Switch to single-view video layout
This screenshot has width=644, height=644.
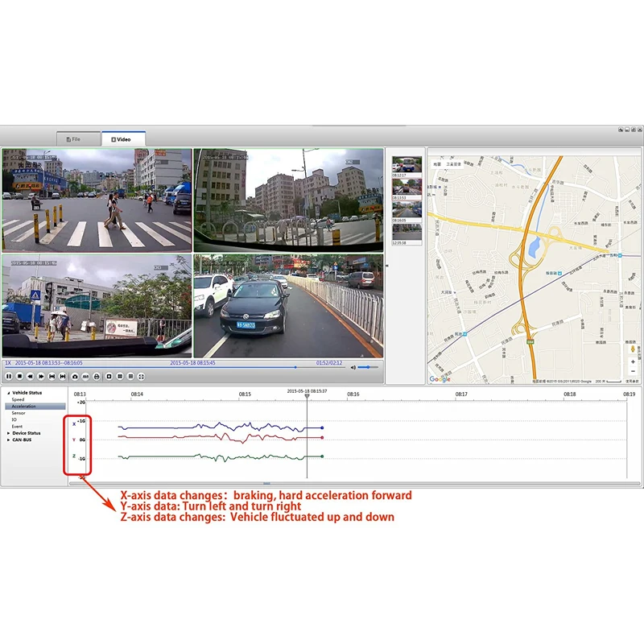coord(109,376)
